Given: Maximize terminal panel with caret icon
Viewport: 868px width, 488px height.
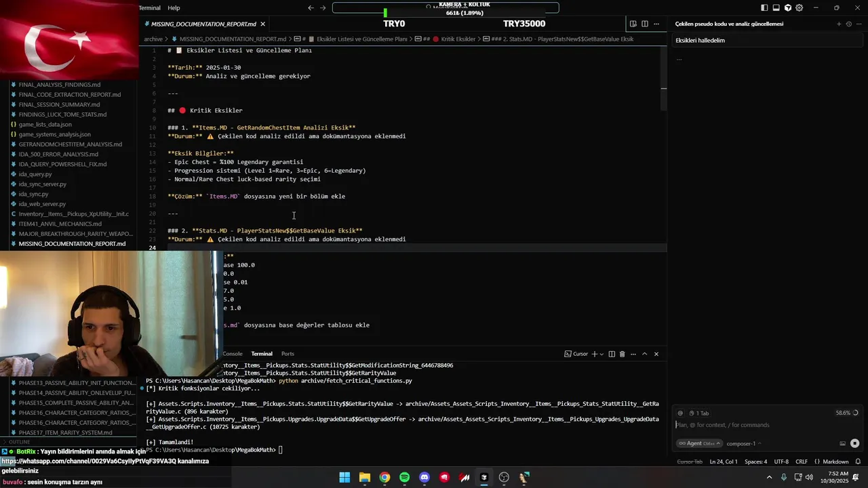Looking at the screenshot, I should tap(645, 354).
